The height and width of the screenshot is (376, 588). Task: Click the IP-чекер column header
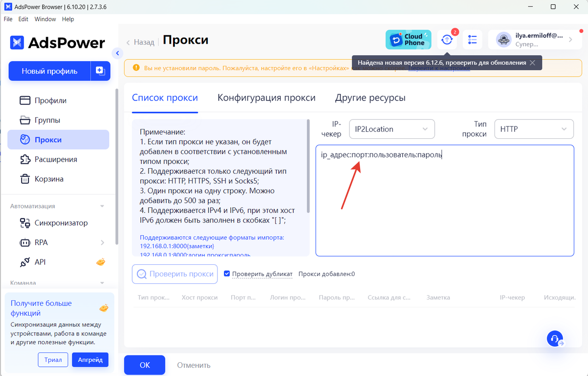(512, 298)
